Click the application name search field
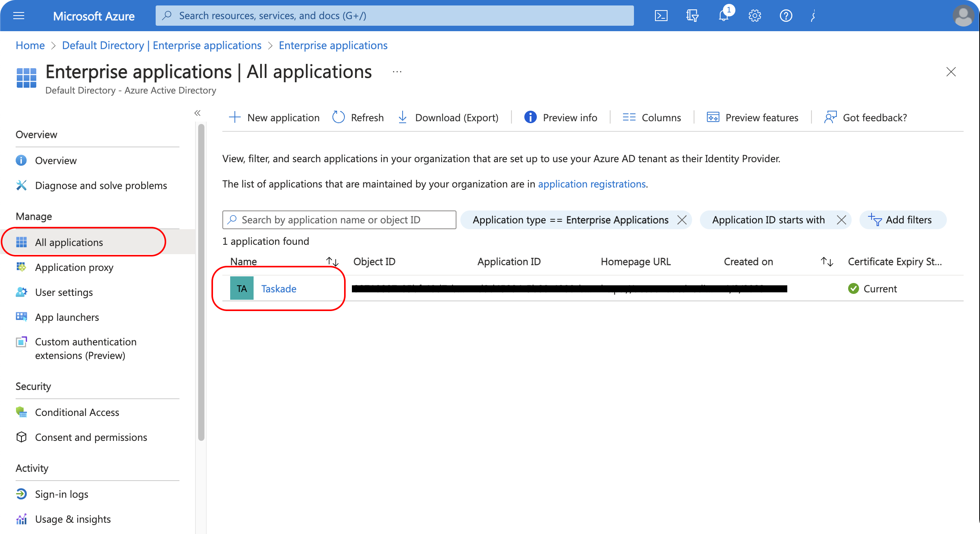Viewport: 980px width, 534px height. [339, 220]
